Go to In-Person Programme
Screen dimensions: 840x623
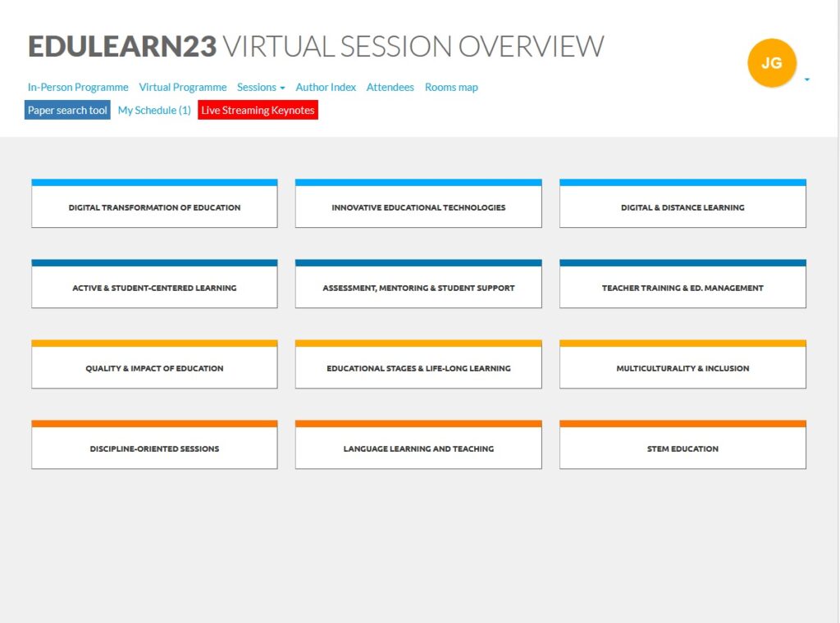[78, 87]
